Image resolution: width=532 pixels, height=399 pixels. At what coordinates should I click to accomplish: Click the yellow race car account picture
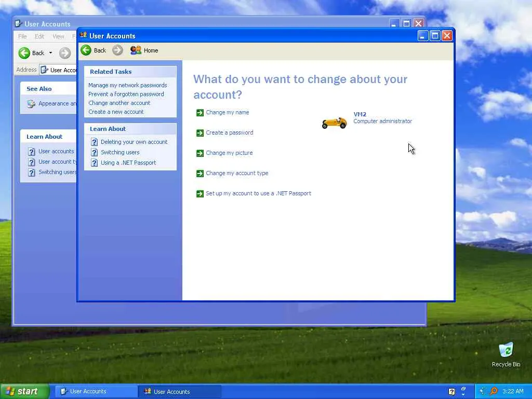(335, 123)
